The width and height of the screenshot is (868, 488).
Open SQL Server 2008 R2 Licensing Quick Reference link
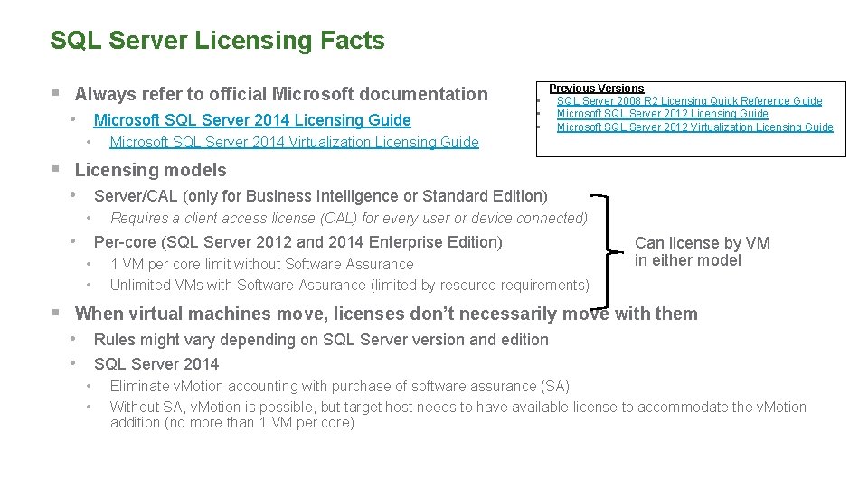point(689,100)
